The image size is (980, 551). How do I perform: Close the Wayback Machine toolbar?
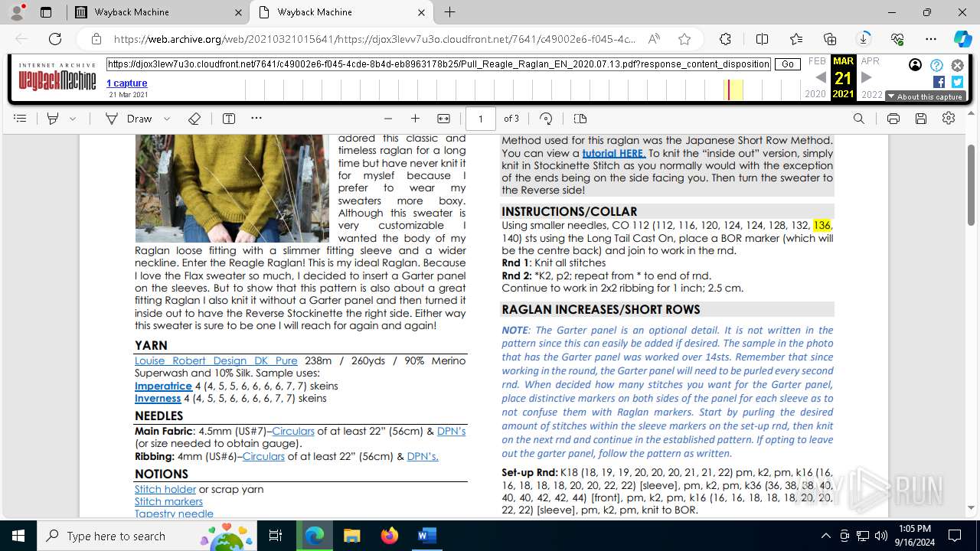957,66
